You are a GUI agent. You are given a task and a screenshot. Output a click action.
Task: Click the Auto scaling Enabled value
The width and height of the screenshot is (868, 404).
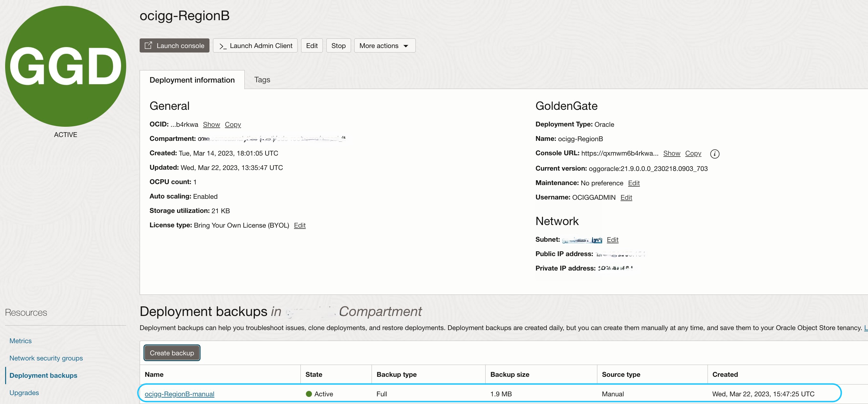pyautogui.click(x=205, y=196)
